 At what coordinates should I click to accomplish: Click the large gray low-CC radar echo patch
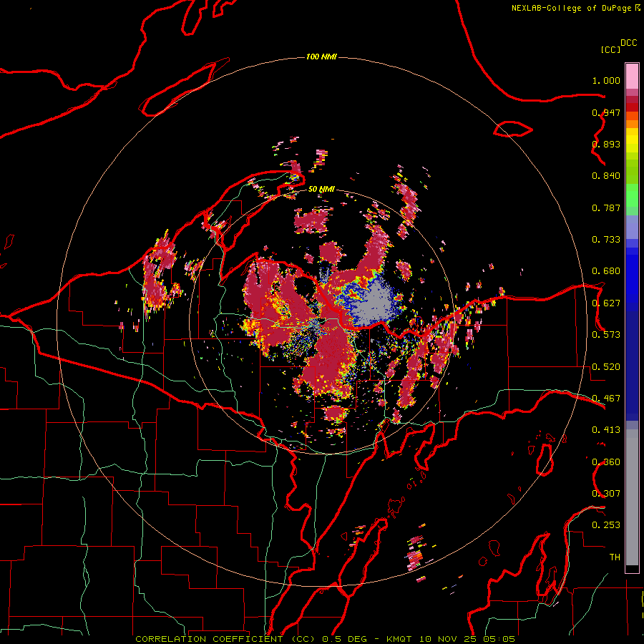376,303
